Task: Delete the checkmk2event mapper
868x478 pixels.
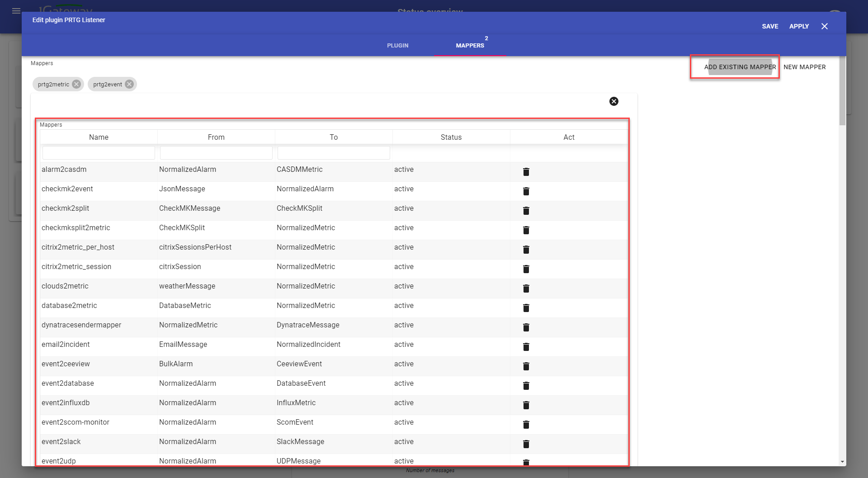Action: pos(526,191)
